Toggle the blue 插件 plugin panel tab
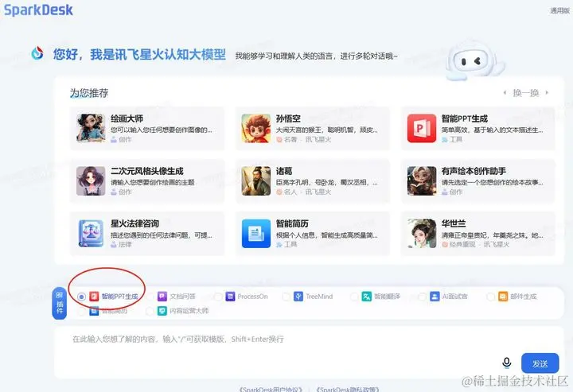This screenshot has width=573, height=392. tap(59, 303)
